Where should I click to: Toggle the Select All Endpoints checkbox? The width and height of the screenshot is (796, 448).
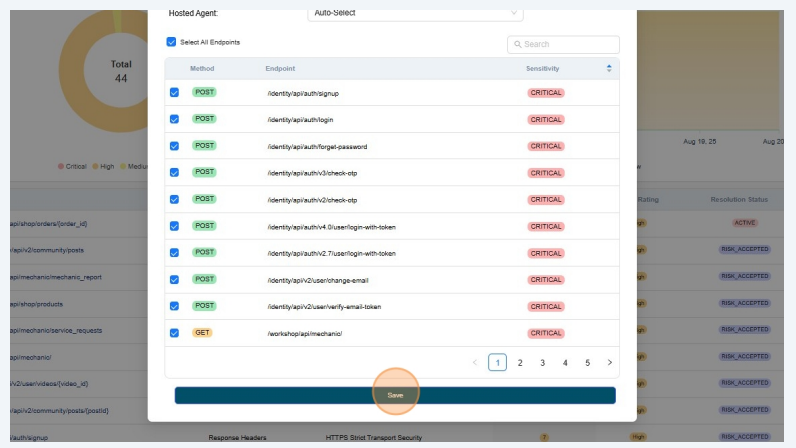click(171, 42)
